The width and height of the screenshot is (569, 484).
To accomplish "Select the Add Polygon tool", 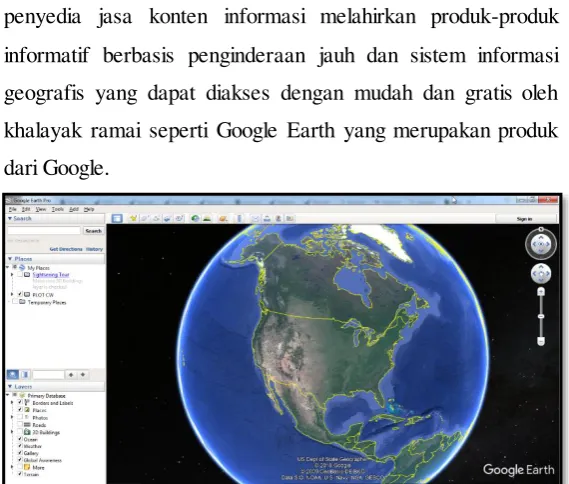I will pyautogui.click(x=144, y=218).
